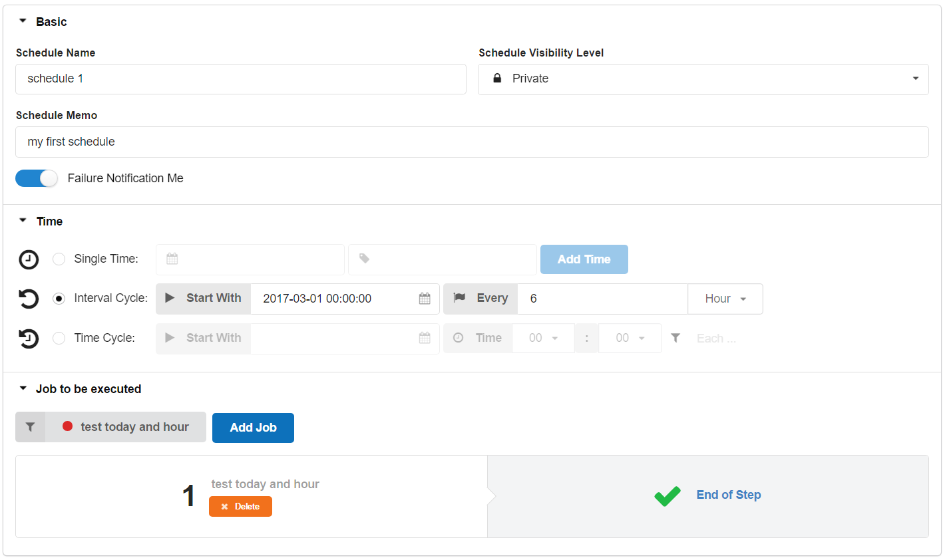The image size is (951, 560).
Task: Click inside the Schedule Name field
Action: (x=240, y=78)
